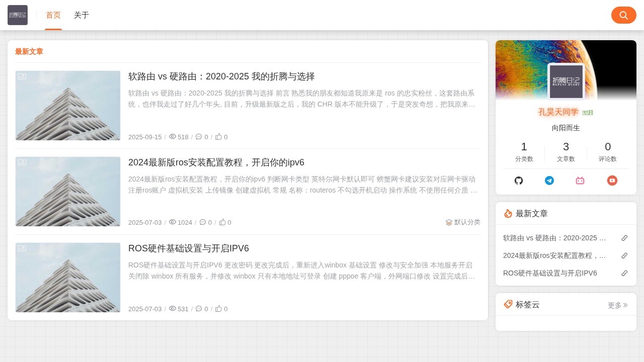Click like thumb icon on 2025-09-15 article
644x362 pixels.
[218, 137]
